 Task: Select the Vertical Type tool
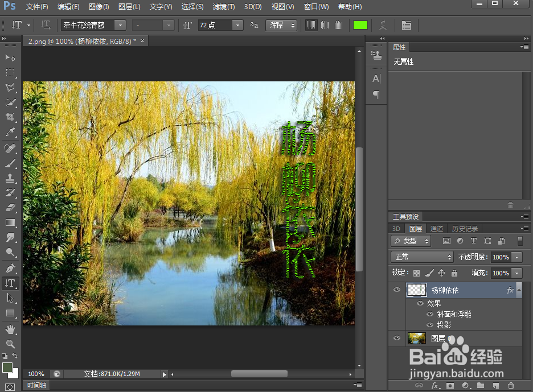click(x=10, y=283)
